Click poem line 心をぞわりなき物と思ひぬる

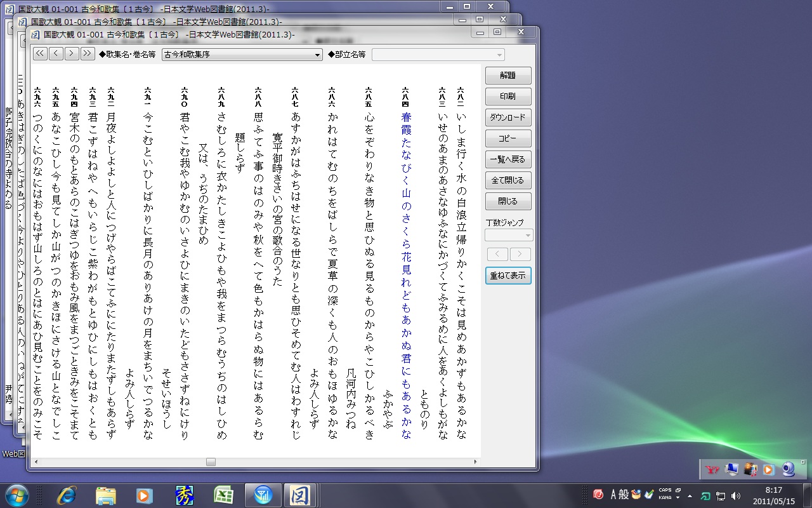pos(369,276)
